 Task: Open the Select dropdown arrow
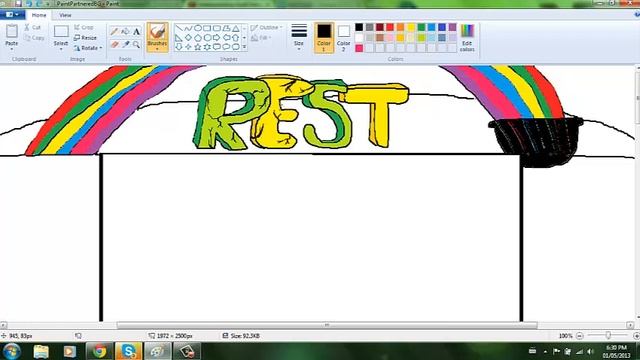(x=61, y=49)
